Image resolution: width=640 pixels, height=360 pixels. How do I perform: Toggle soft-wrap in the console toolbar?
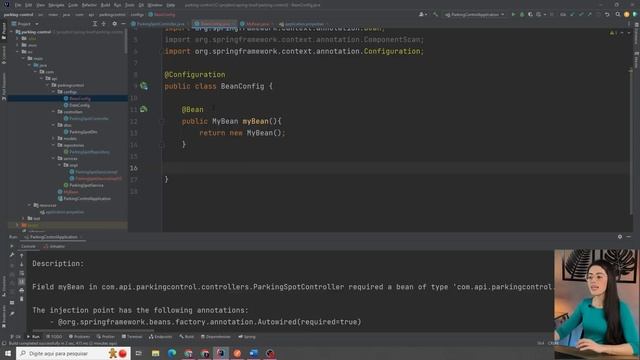(x=22, y=273)
